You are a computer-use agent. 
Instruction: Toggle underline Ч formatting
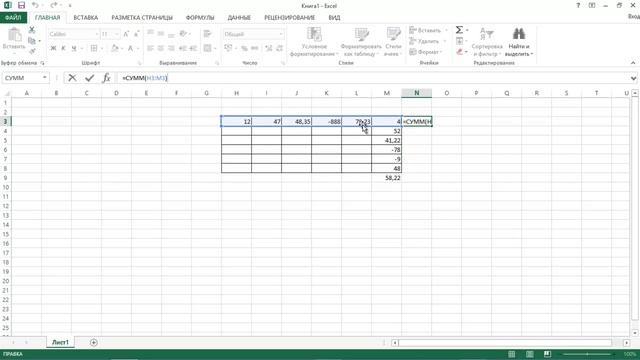[x=74, y=48]
